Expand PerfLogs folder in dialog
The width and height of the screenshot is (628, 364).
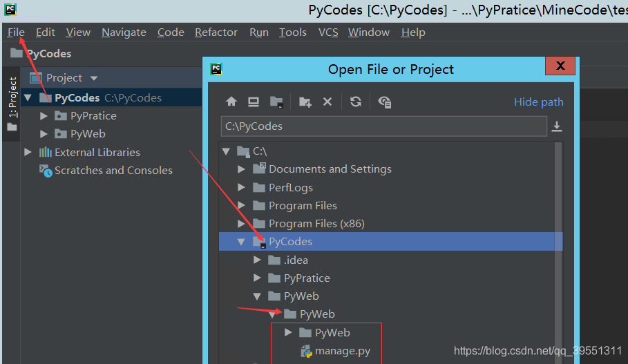pos(241,187)
